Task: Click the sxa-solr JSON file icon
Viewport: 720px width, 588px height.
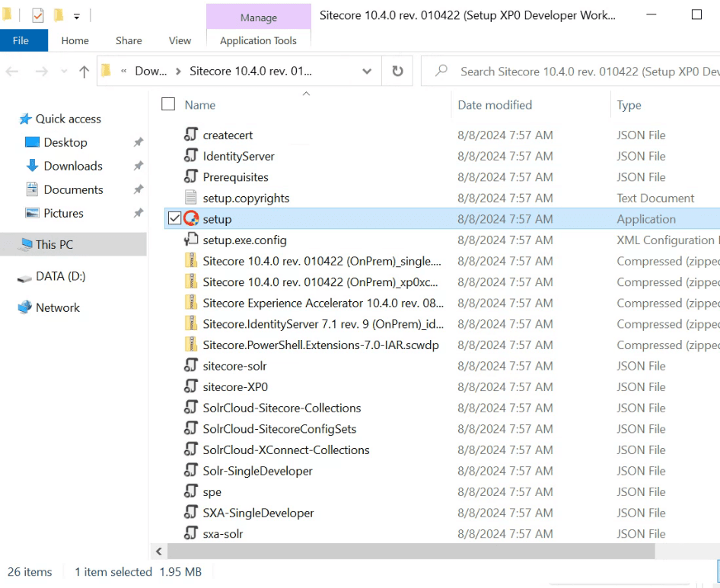Action: [191, 533]
